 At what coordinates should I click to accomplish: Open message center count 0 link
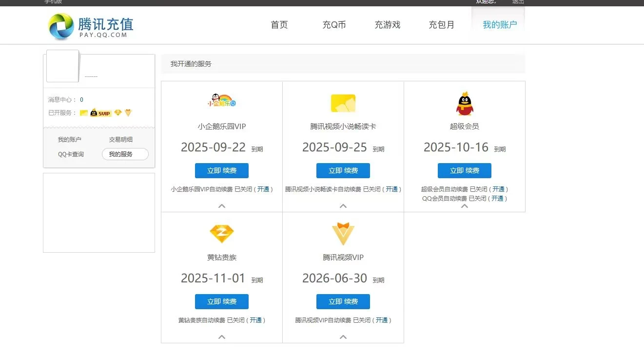81,100
